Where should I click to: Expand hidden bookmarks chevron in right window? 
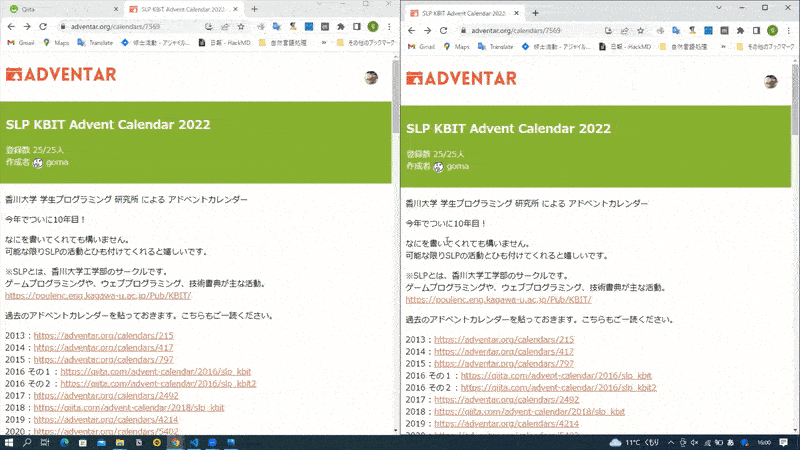point(723,47)
